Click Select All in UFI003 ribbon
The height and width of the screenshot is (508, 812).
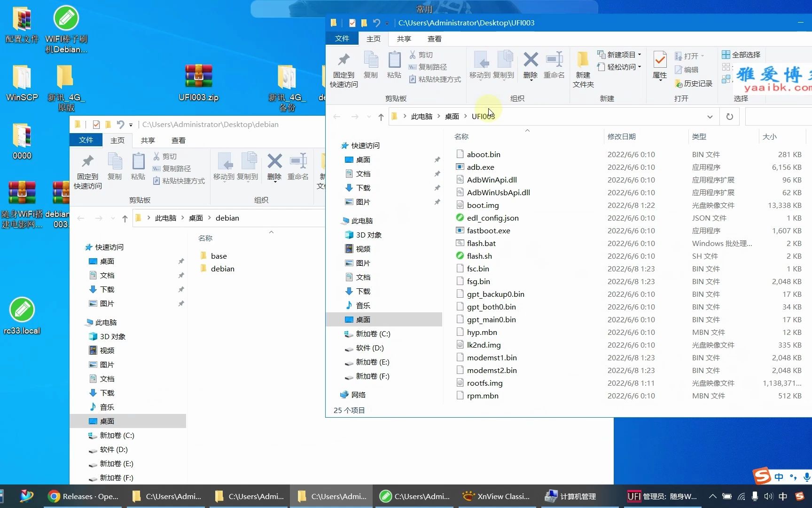click(x=741, y=55)
